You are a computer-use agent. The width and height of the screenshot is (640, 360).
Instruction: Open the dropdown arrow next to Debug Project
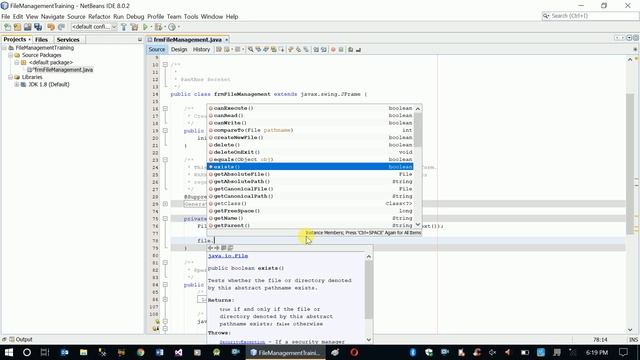pyautogui.click(x=164, y=27)
